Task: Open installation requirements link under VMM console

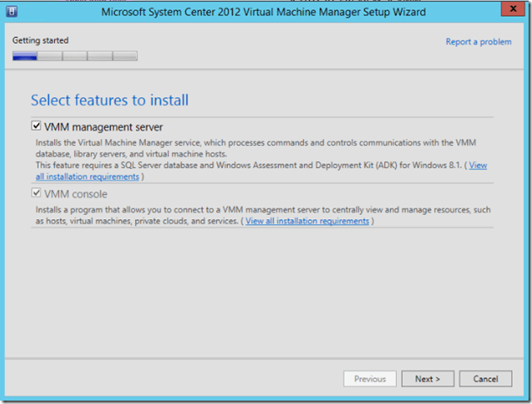Action: [307, 221]
